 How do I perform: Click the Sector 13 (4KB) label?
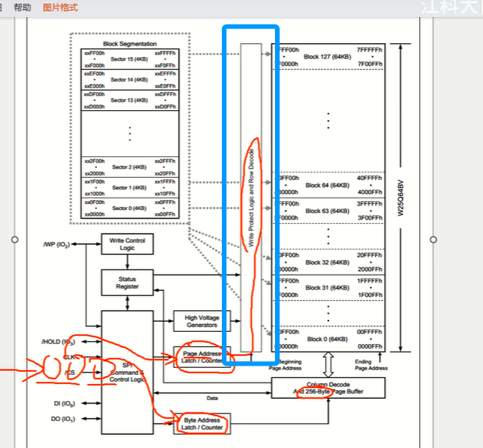(x=129, y=100)
